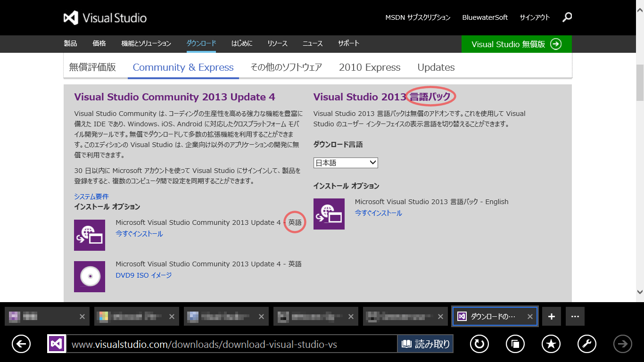Open the システム要件 link

pos(91,197)
